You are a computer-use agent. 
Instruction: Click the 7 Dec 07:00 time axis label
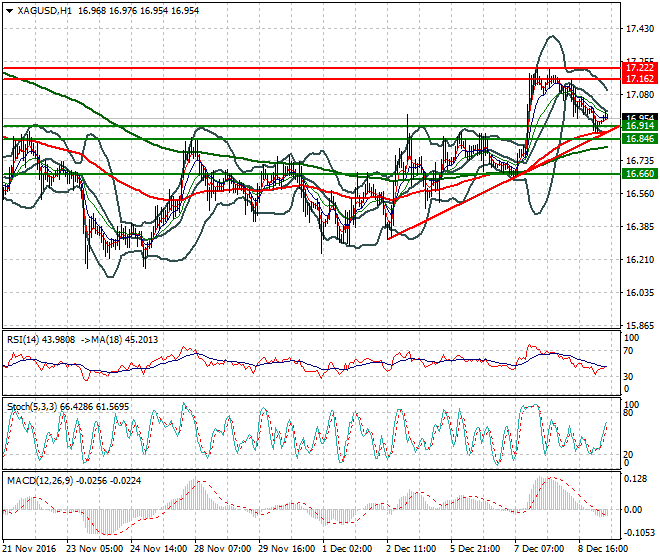tap(539, 549)
